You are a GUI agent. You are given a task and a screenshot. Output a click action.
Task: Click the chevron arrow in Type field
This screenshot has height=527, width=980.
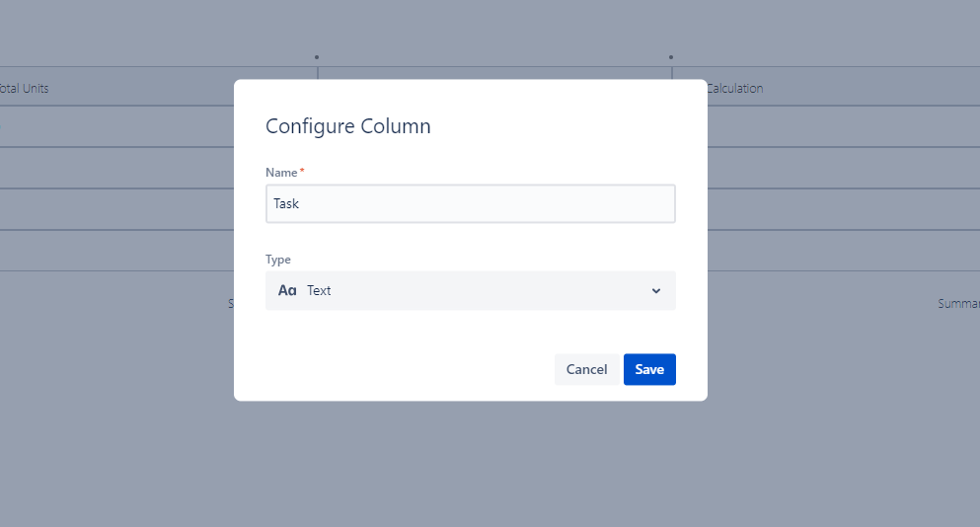click(x=656, y=291)
